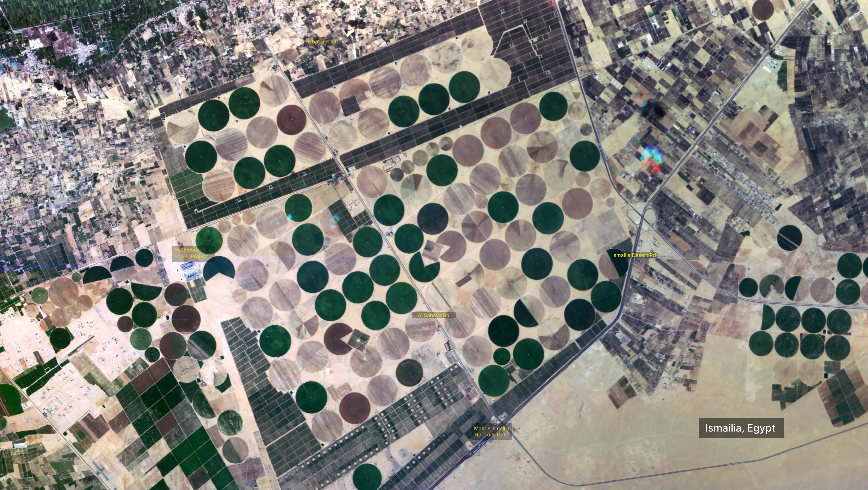Click the white power plant below Al Shabab label

[190, 271]
